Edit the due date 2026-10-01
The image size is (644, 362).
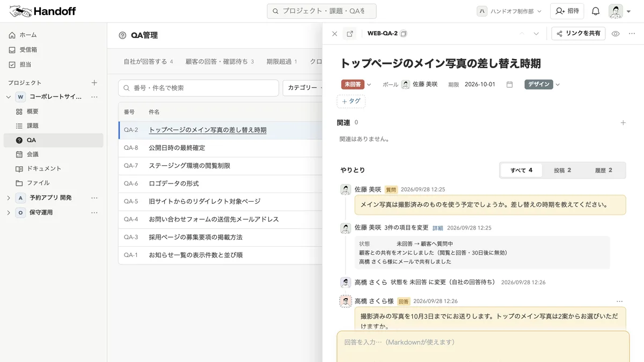(480, 84)
